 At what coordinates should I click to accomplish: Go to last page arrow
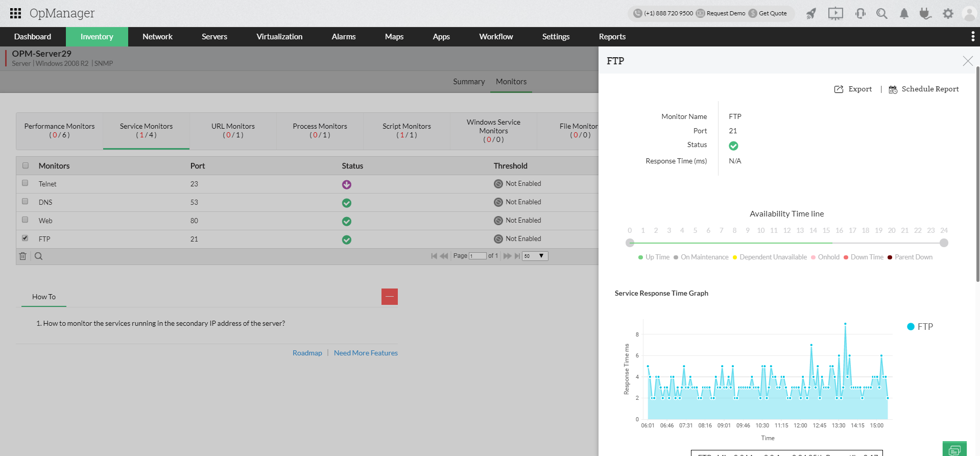517,256
